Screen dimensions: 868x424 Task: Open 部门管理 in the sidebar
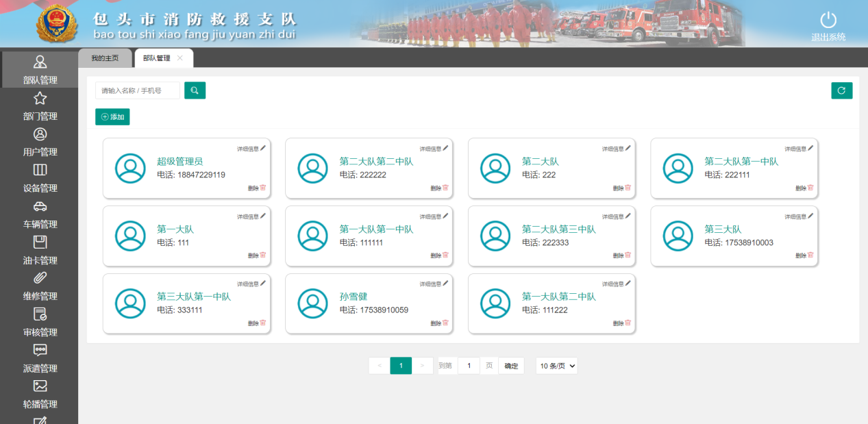point(40,106)
